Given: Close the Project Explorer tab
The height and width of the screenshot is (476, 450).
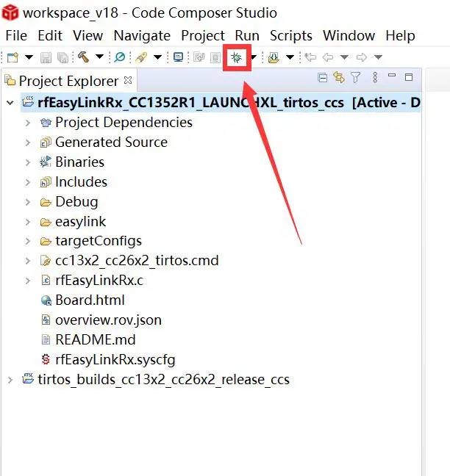Looking at the screenshot, I should [128, 81].
